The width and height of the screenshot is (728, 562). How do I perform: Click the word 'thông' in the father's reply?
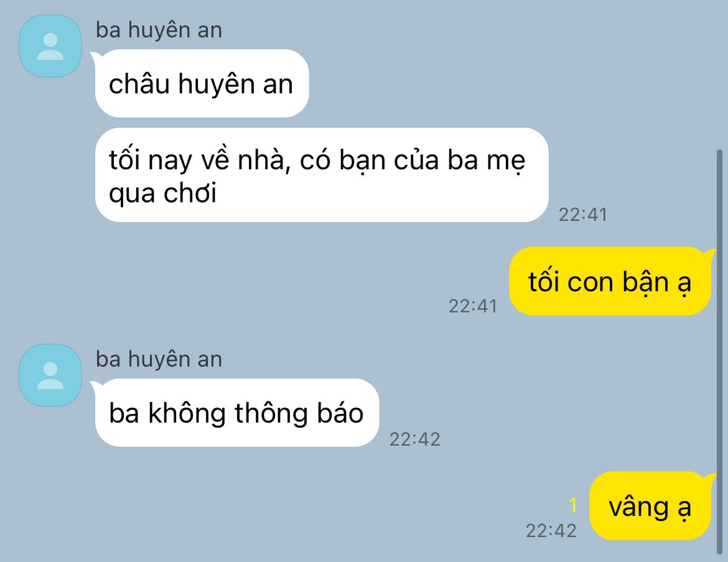271,413
